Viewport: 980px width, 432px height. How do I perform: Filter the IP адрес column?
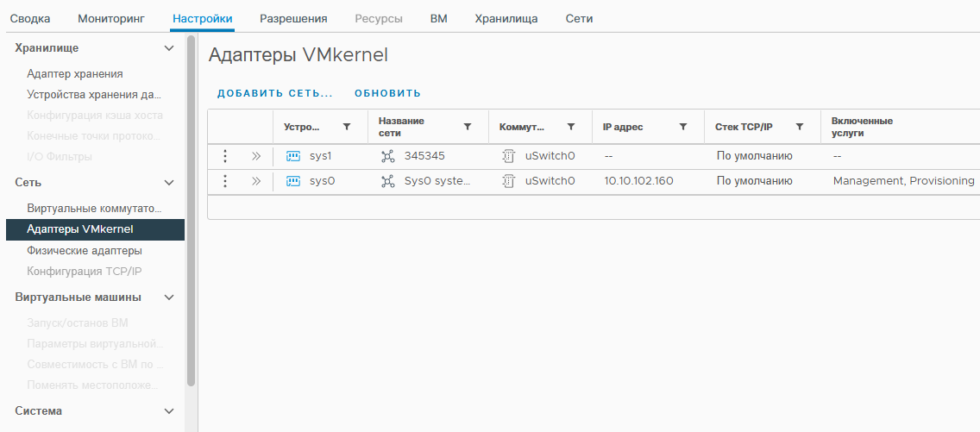click(x=683, y=127)
